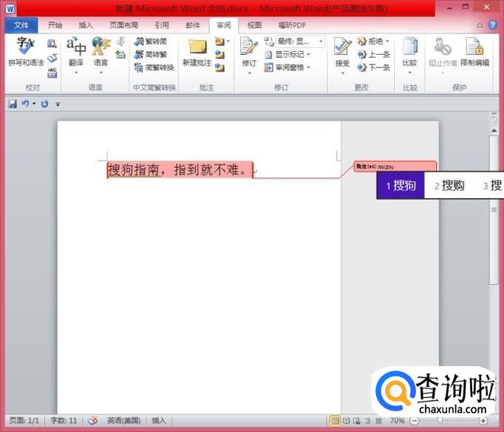504x432 pixels.
Task: Save the document with the floppy disk icon
Action: (13, 104)
